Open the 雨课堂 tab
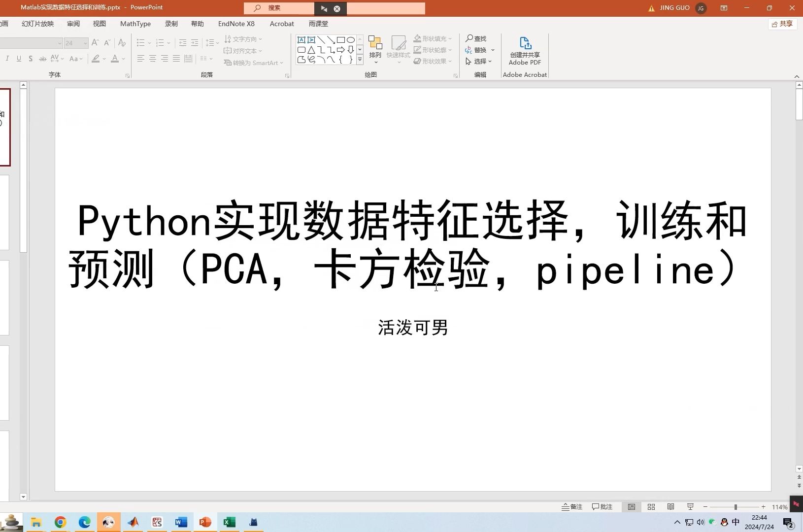This screenshot has height=532, width=803. (319, 24)
